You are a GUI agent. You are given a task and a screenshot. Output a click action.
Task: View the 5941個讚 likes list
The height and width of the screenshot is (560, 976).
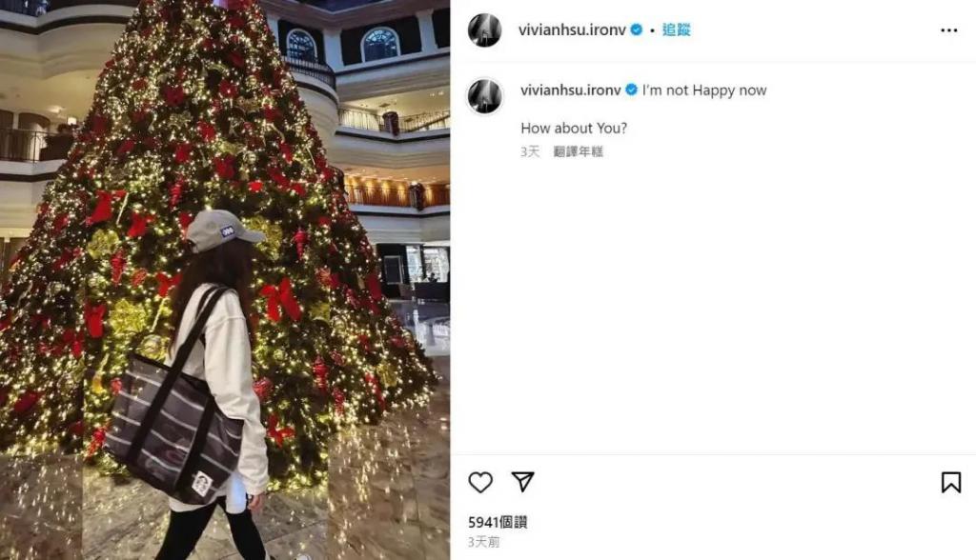(498, 522)
